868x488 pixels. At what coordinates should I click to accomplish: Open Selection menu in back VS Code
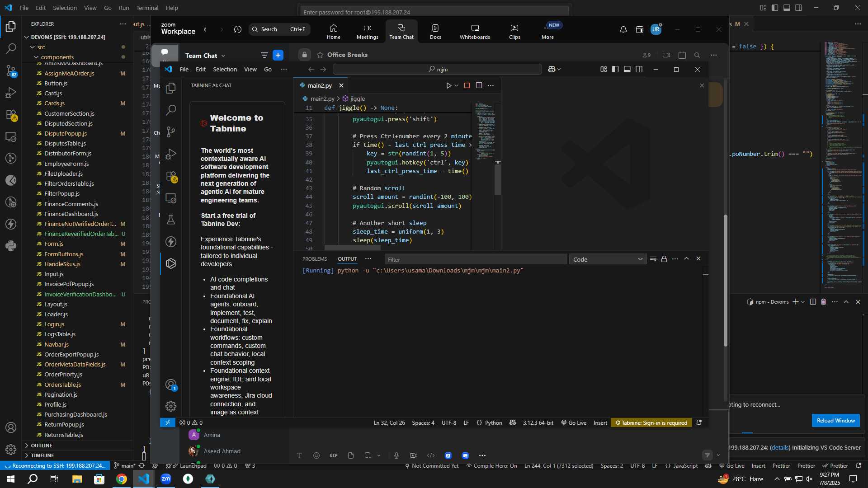pos(65,8)
